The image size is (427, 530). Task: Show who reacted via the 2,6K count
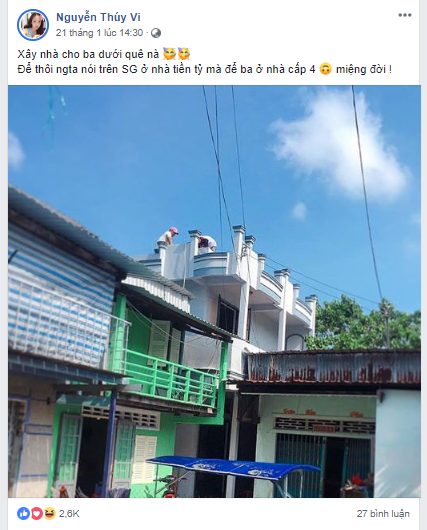[69, 514]
